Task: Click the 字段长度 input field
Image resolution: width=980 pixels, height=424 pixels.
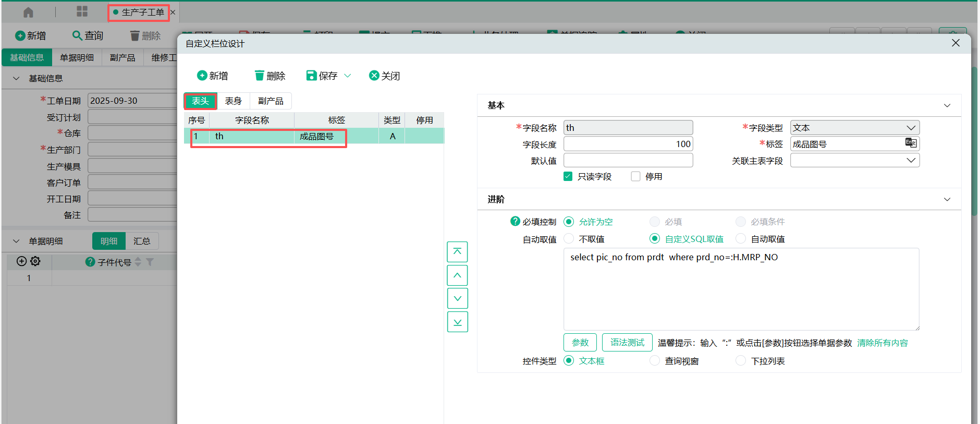Action: tap(628, 144)
